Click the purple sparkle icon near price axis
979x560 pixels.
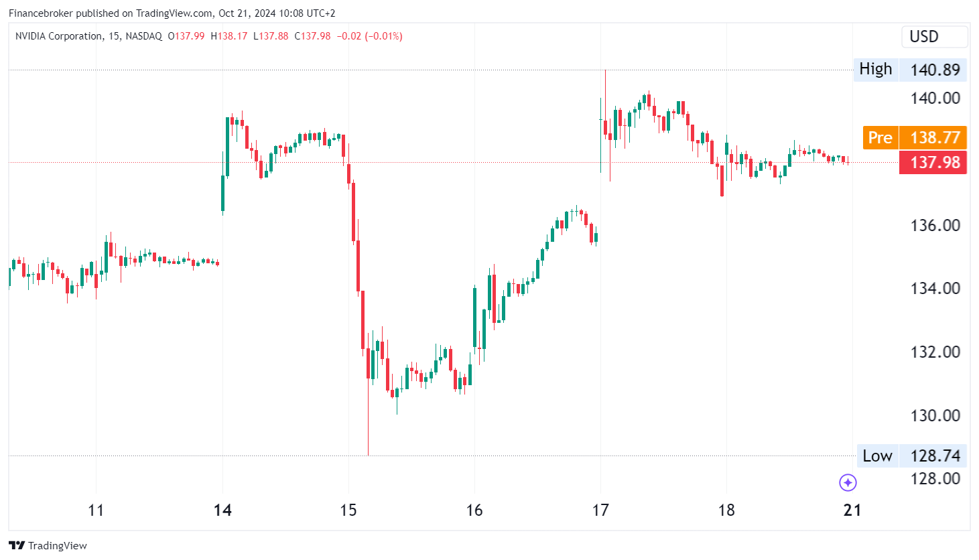tap(848, 482)
